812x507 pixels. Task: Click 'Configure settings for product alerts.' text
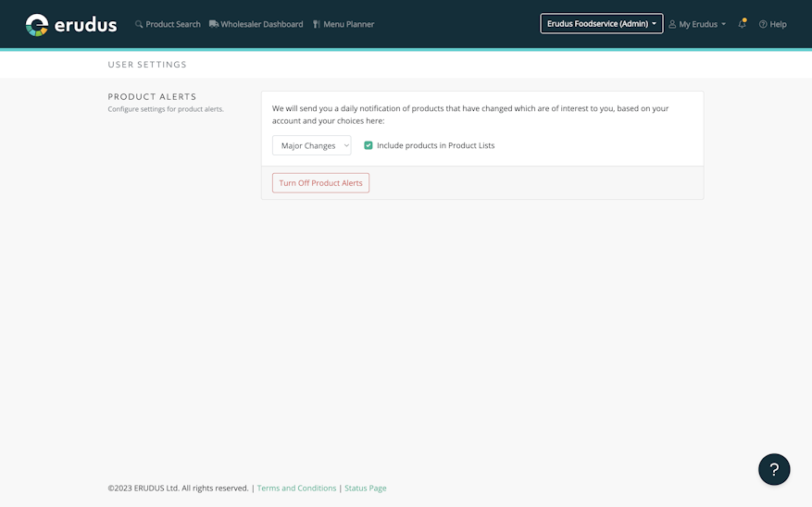point(166,109)
